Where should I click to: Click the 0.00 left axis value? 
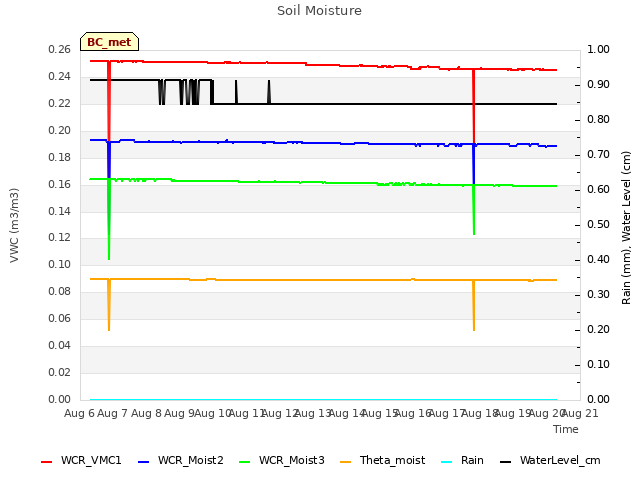(60, 399)
